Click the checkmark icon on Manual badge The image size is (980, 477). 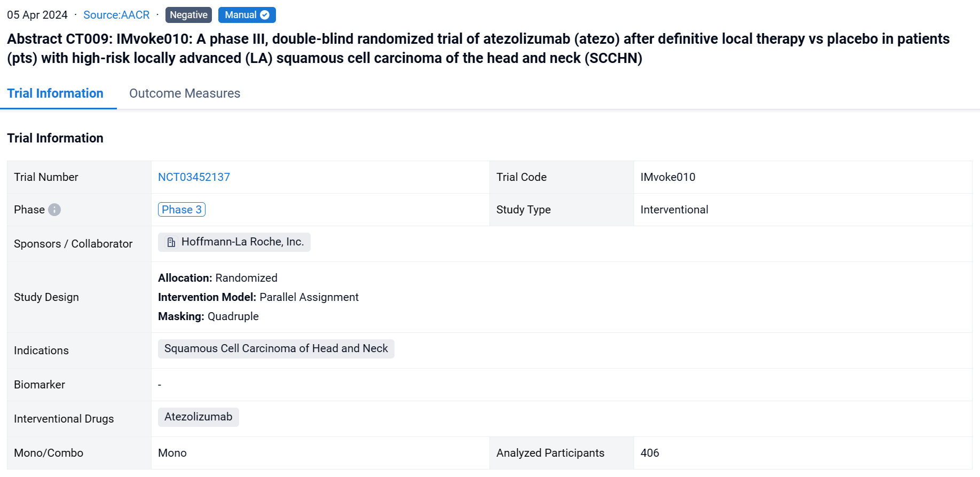point(265,15)
